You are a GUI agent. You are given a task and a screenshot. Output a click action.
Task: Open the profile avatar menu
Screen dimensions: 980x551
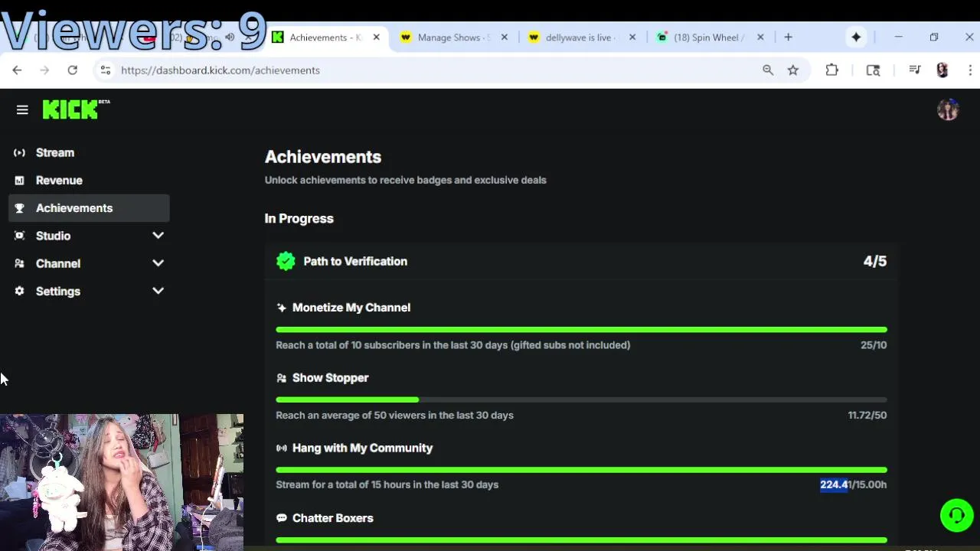(948, 110)
